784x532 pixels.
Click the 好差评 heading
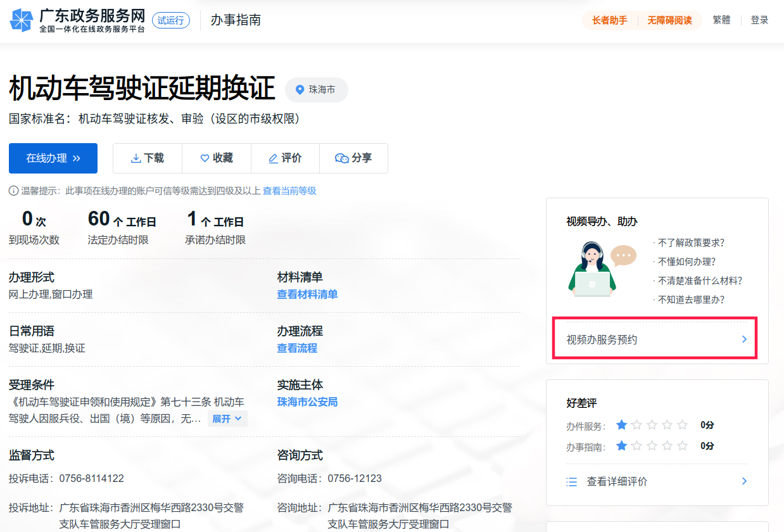point(581,403)
